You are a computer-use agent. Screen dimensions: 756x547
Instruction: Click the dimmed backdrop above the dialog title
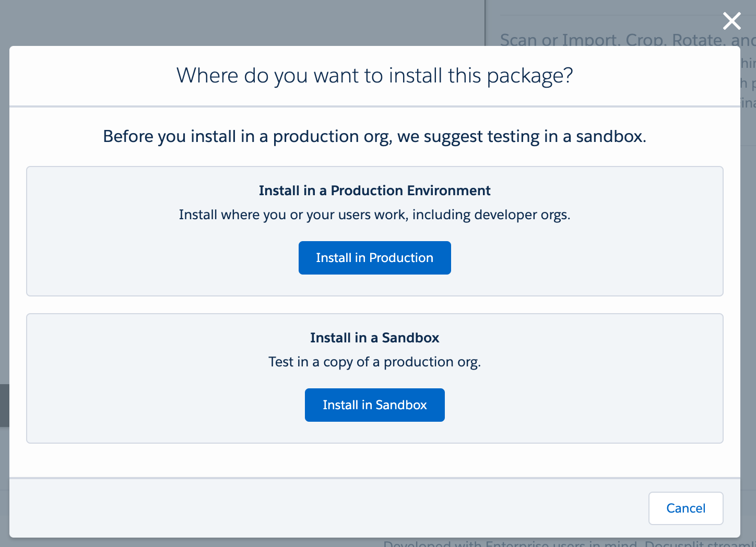(x=235, y=23)
